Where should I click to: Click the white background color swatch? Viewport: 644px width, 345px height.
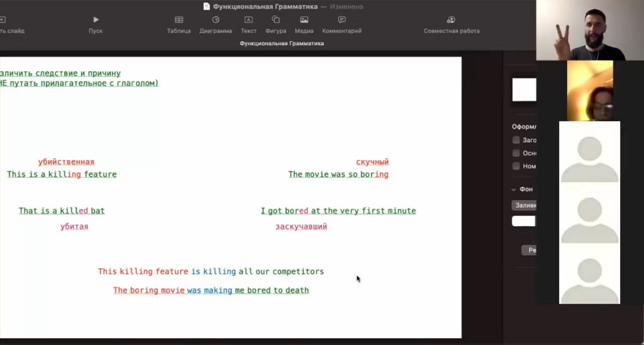(x=524, y=221)
